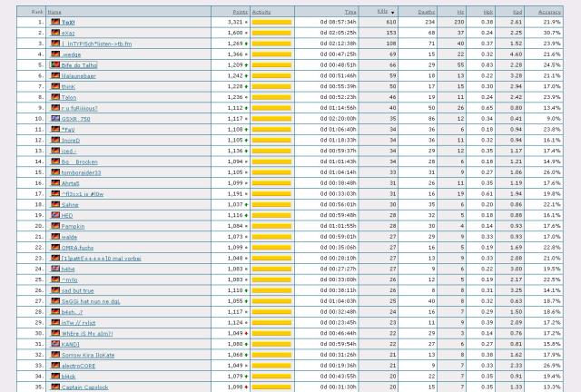Click the German flag next to Talon
The image size is (581, 392).
click(x=54, y=97)
